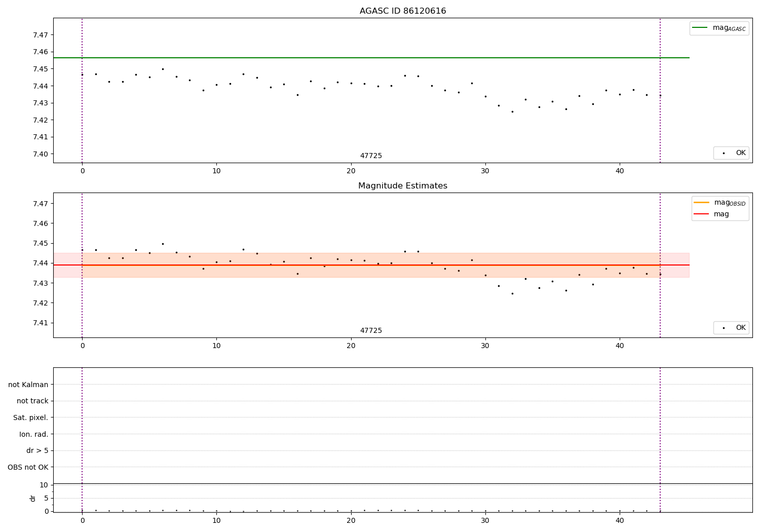Click the green mag AGASC legend line
This screenshot has width=760, height=532.
(700, 27)
